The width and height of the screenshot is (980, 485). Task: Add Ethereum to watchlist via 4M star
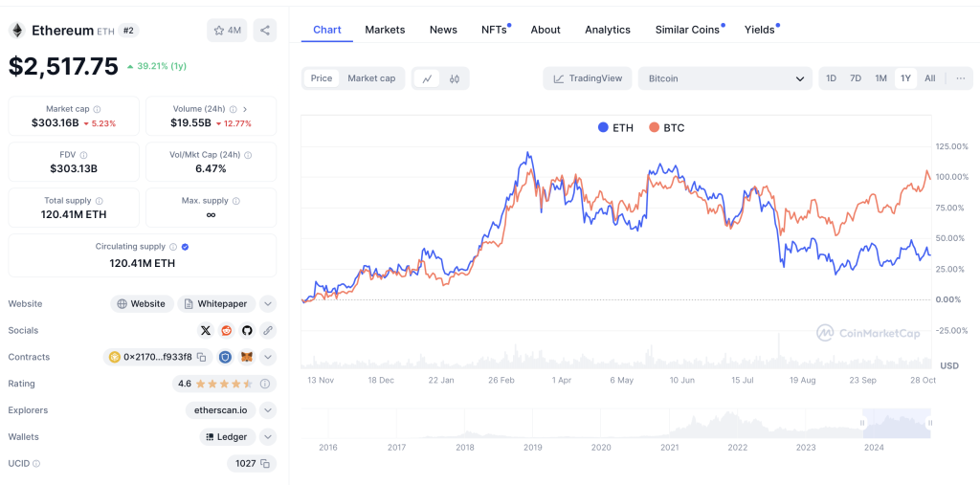pyautogui.click(x=227, y=31)
